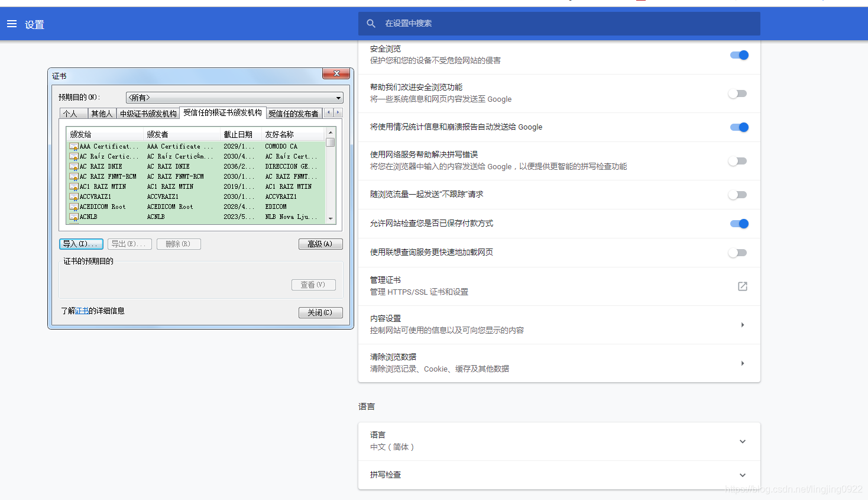Select the AC Raíz Certic... certificate row
The width and height of the screenshot is (868, 500).
coord(196,156)
